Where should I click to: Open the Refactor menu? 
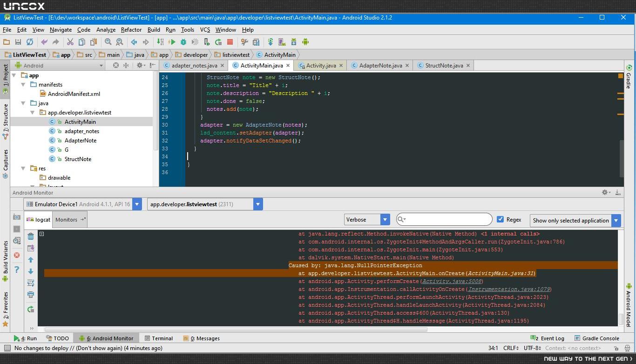[x=131, y=30]
